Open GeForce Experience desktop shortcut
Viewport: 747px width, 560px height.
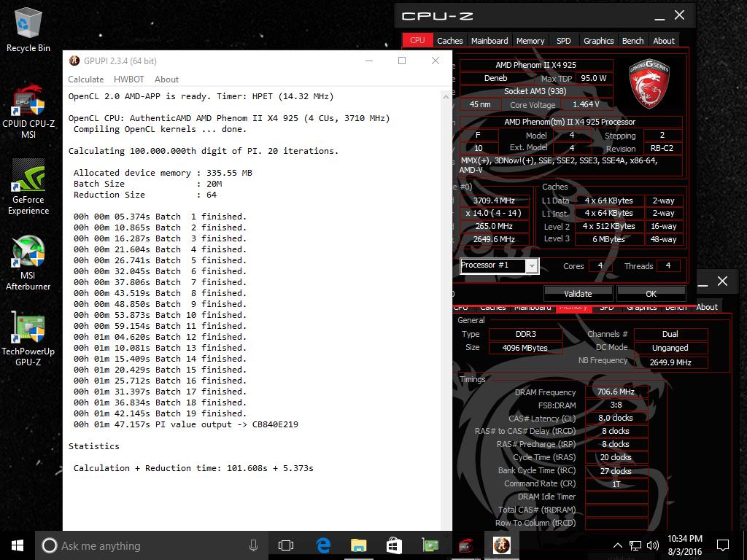coord(28,187)
